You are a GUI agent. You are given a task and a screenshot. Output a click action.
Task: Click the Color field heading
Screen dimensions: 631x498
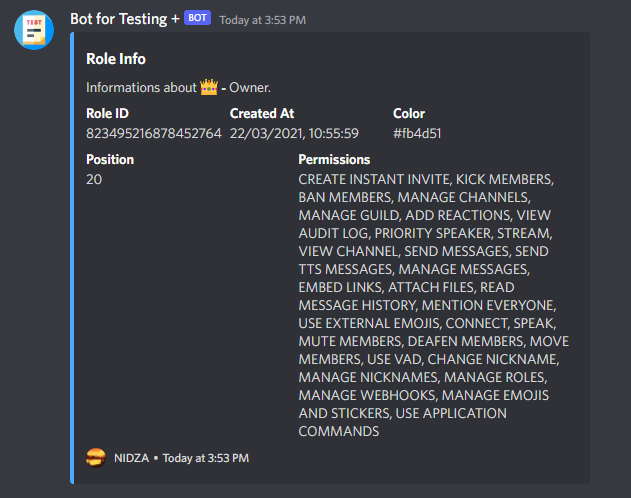(409, 113)
